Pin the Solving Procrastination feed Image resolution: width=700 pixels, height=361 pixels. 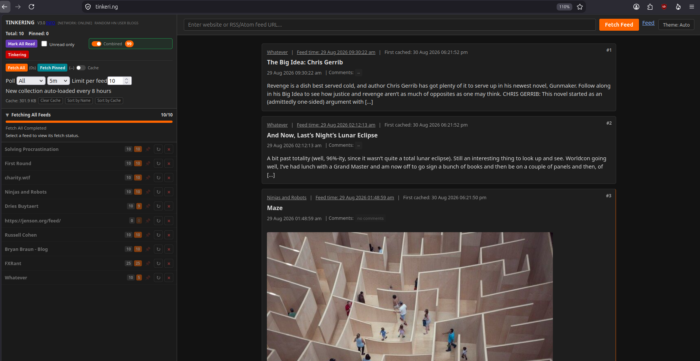(x=149, y=149)
